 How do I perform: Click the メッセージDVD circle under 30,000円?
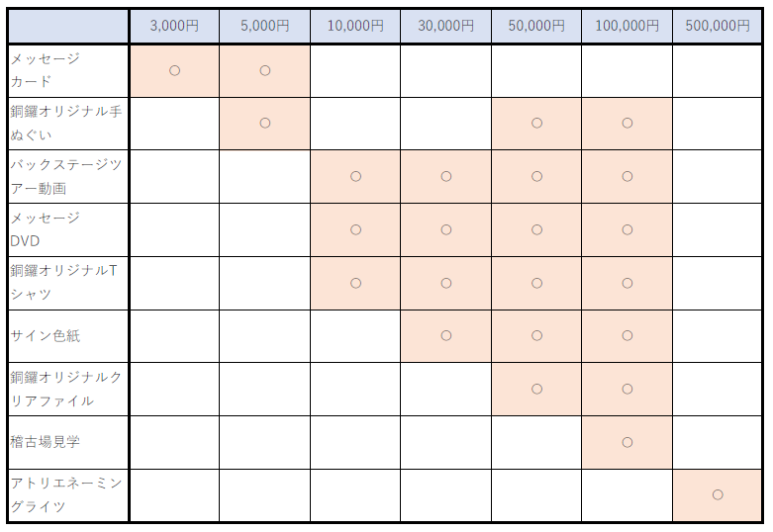tap(445, 229)
